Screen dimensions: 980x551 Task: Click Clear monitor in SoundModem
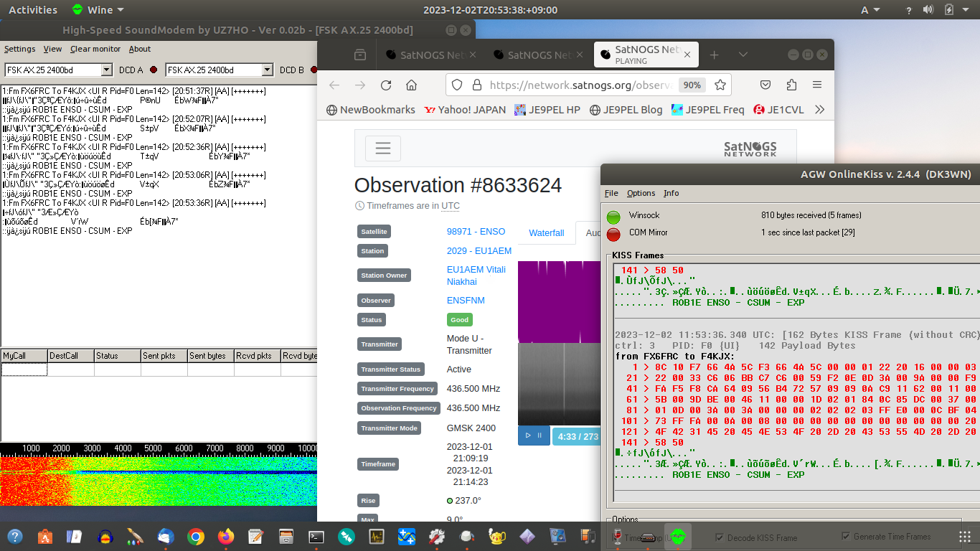(95, 49)
